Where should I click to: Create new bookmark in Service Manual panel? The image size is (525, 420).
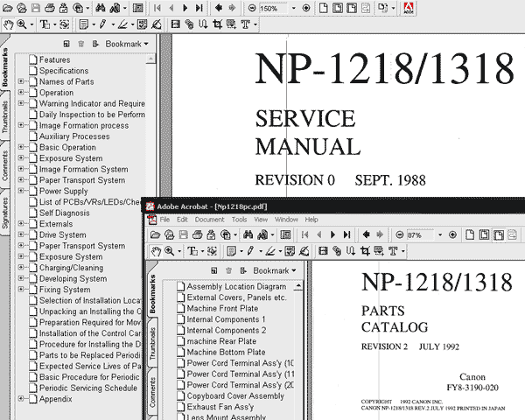tap(66, 44)
